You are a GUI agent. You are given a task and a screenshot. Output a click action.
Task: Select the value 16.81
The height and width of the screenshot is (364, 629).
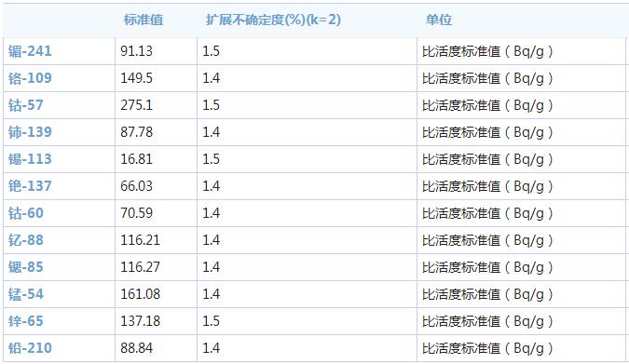point(136,159)
